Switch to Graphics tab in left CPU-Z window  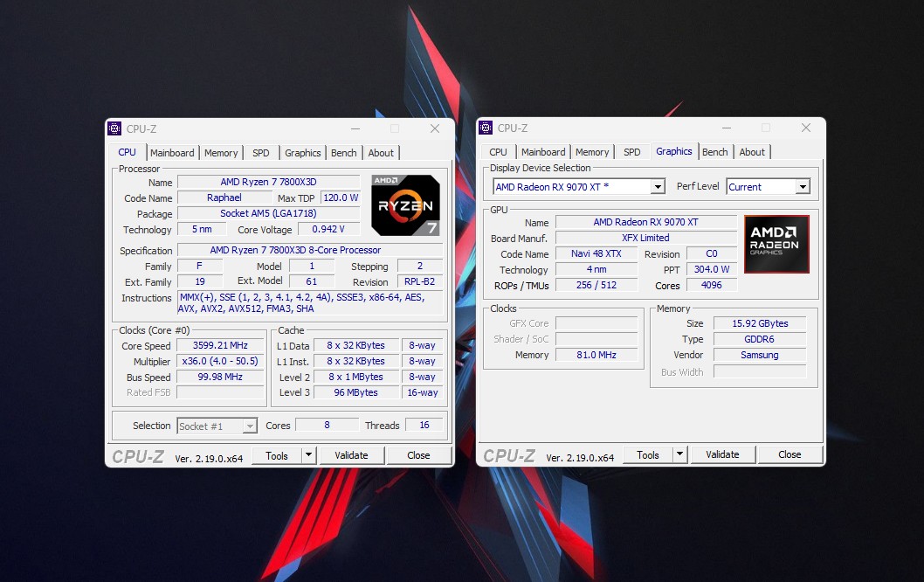(303, 153)
